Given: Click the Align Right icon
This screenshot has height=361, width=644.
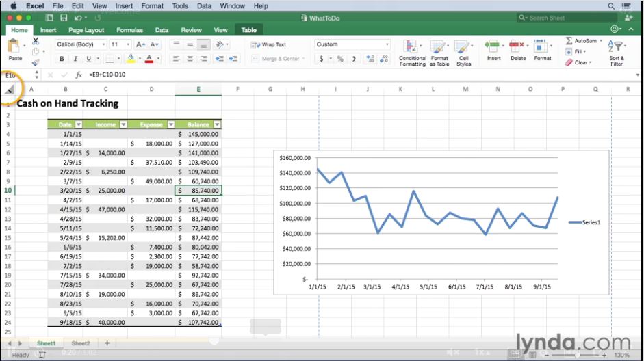Looking at the screenshot, I should point(203,59).
